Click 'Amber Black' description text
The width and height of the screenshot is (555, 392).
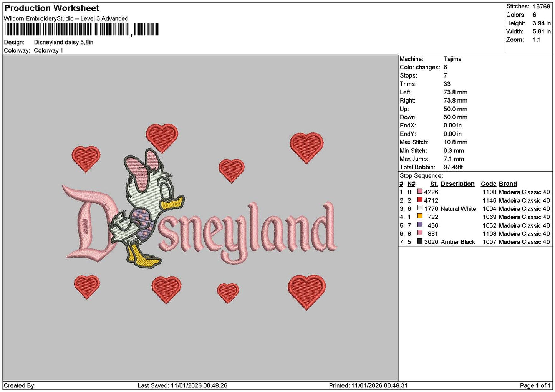click(x=458, y=242)
